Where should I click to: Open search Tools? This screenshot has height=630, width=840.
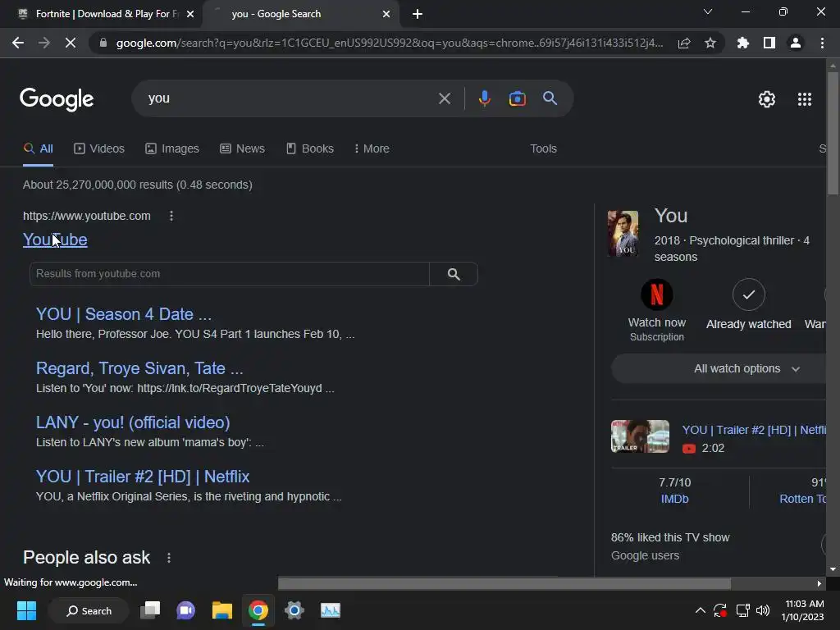543,148
